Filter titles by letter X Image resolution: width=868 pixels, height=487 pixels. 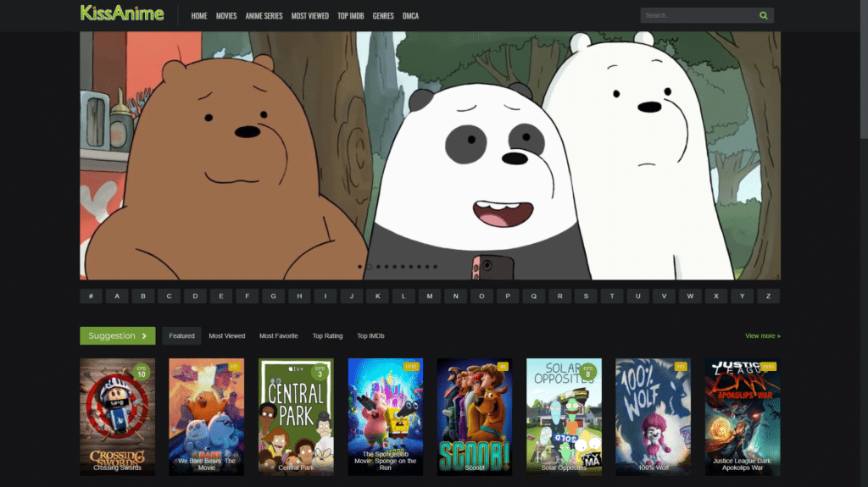pos(716,296)
